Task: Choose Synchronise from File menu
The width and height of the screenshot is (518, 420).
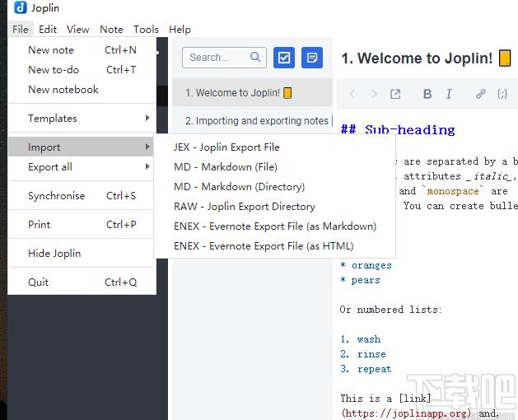Action: click(x=82, y=196)
